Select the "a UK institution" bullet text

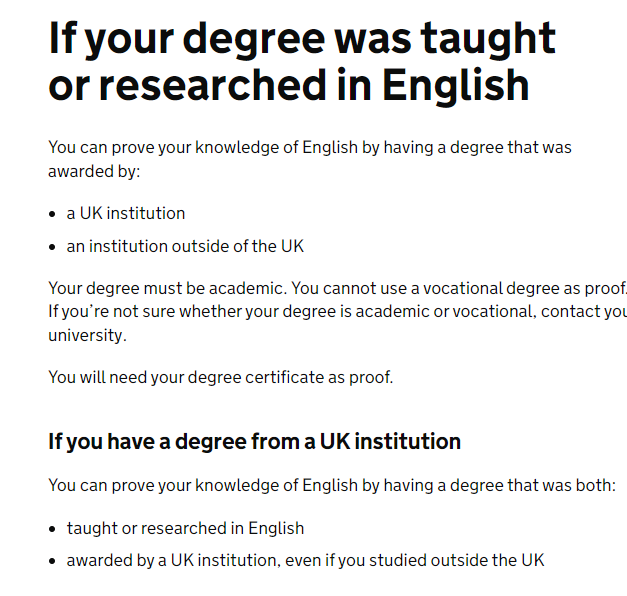126,213
